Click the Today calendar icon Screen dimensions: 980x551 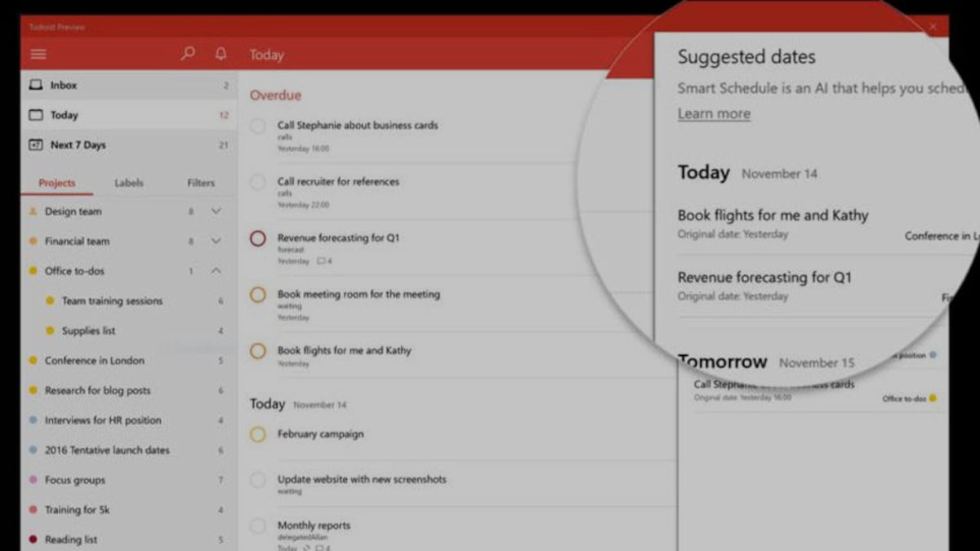[x=35, y=115]
